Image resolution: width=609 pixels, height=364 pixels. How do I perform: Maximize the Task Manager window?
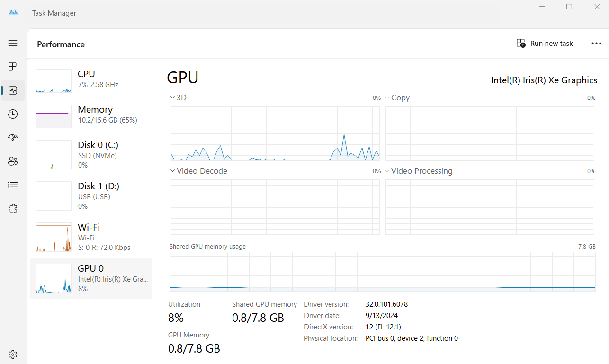click(569, 7)
